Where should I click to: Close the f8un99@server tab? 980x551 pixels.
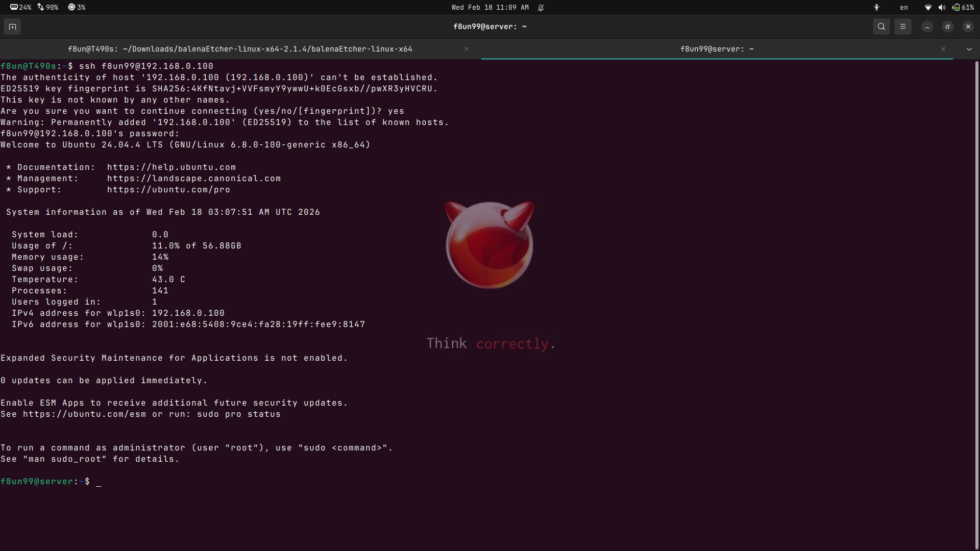point(943,49)
